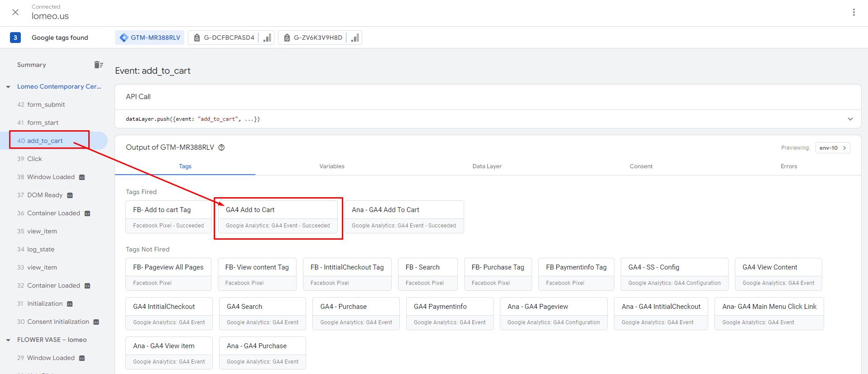Collapse the Lomeo Contemporary Cer... page group
Screen dimensions: 868x374
[8, 87]
